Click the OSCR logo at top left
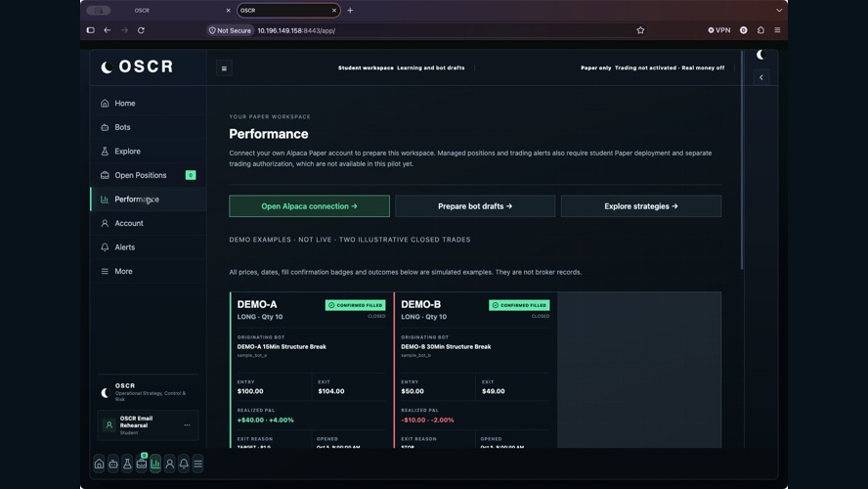The height and width of the screenshot is (489, 868). [137, 67]
